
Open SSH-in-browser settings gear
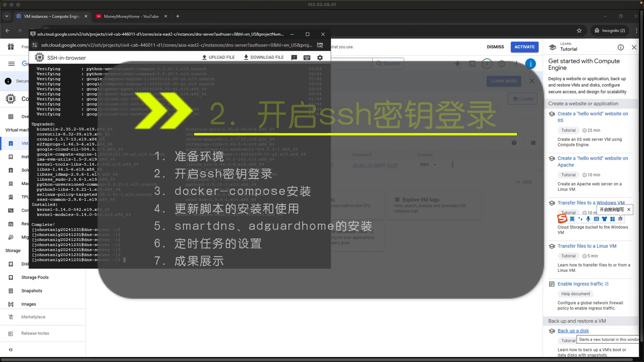[x=320, y=58]
